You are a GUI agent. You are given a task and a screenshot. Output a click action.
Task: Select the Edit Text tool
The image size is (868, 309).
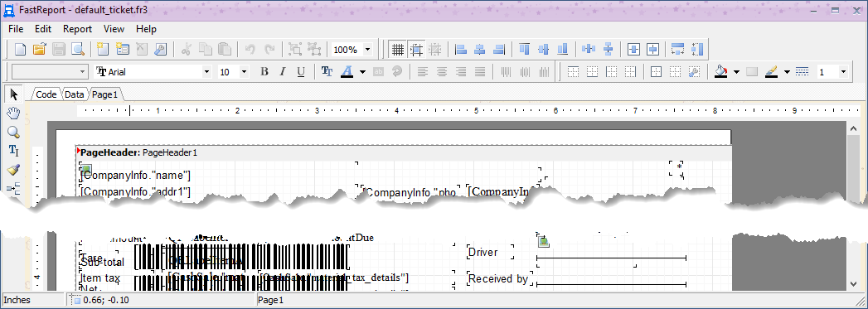click(13, 151)
